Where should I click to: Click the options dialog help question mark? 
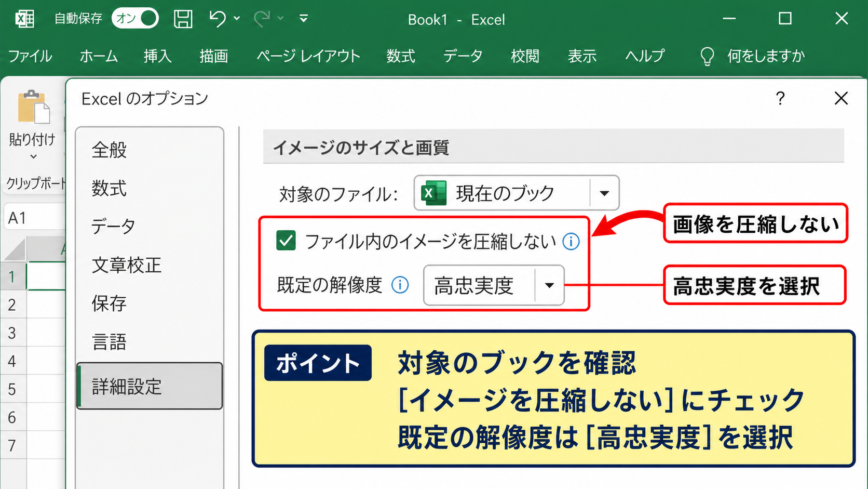780,98
